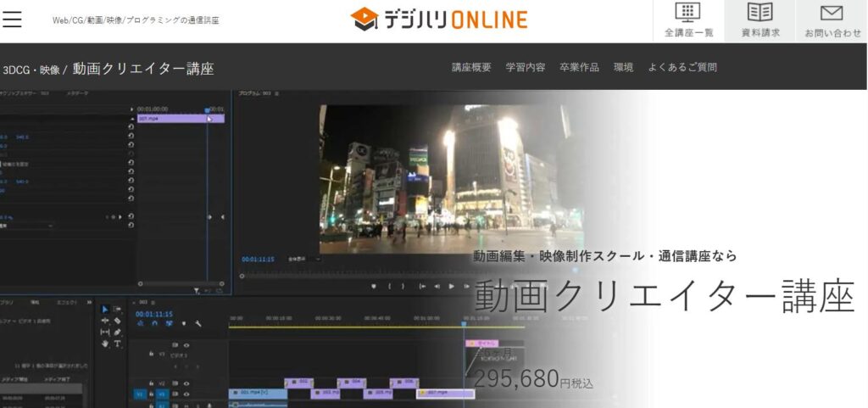Click the デジハリONLINE logo
The image size is (868, 408).
coord(438,20)
